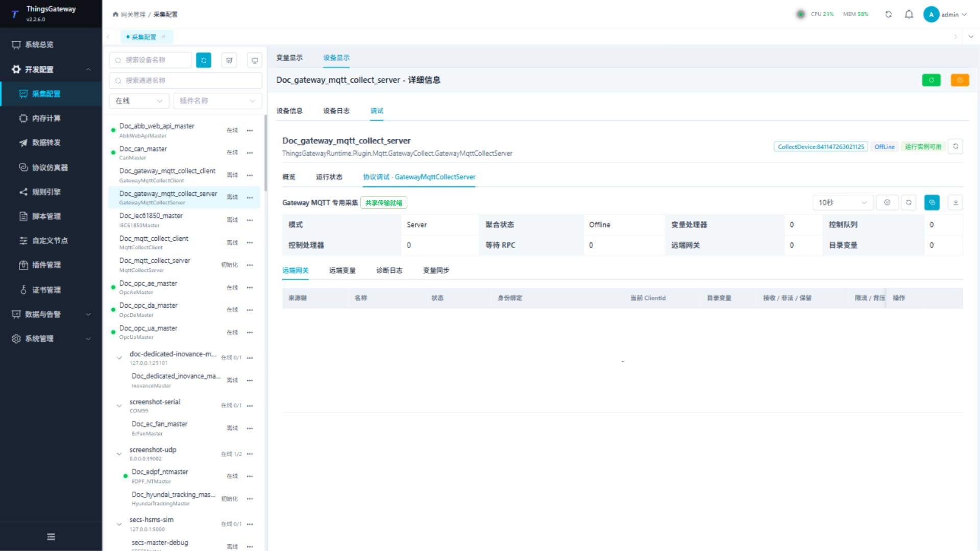Open more menu for Doc_edpf_ntmaster

tap(250, 477)
